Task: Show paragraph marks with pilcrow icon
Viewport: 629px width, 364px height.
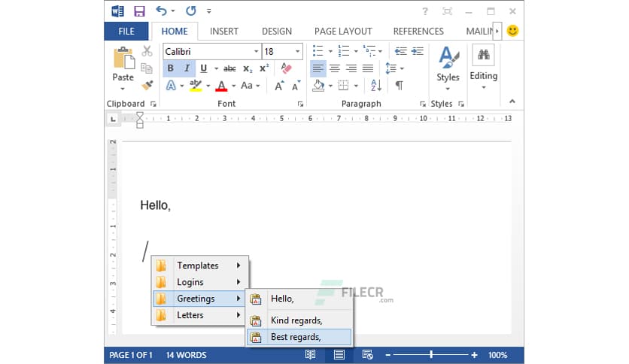Action: (x=399, y=86)
